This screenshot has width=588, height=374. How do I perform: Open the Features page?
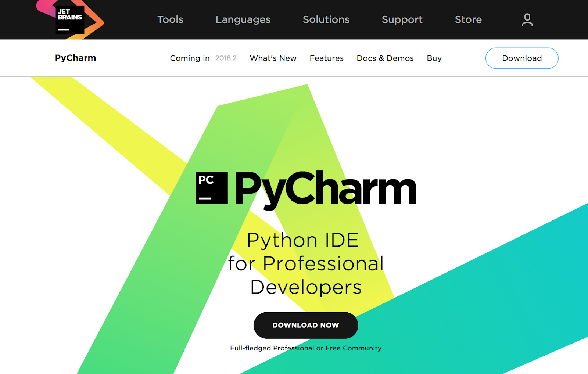click(x=327, y=58)
